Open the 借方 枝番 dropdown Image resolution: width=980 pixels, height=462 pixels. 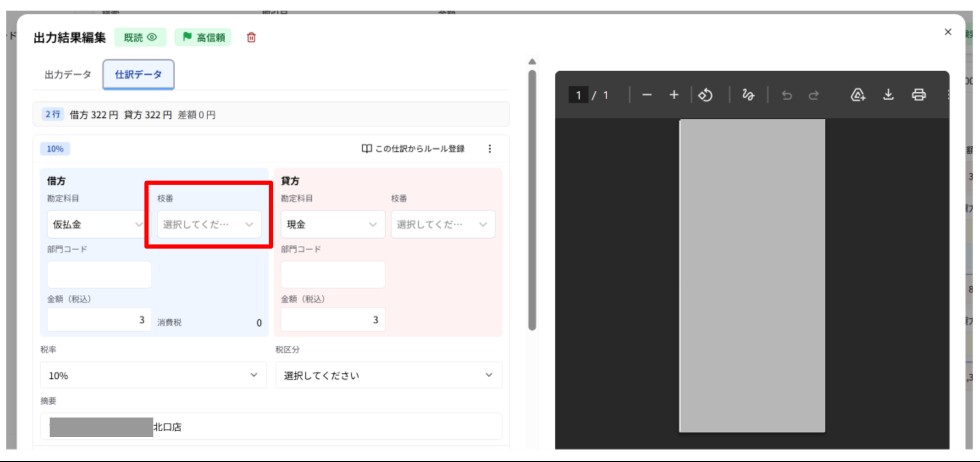pos(209,224)
